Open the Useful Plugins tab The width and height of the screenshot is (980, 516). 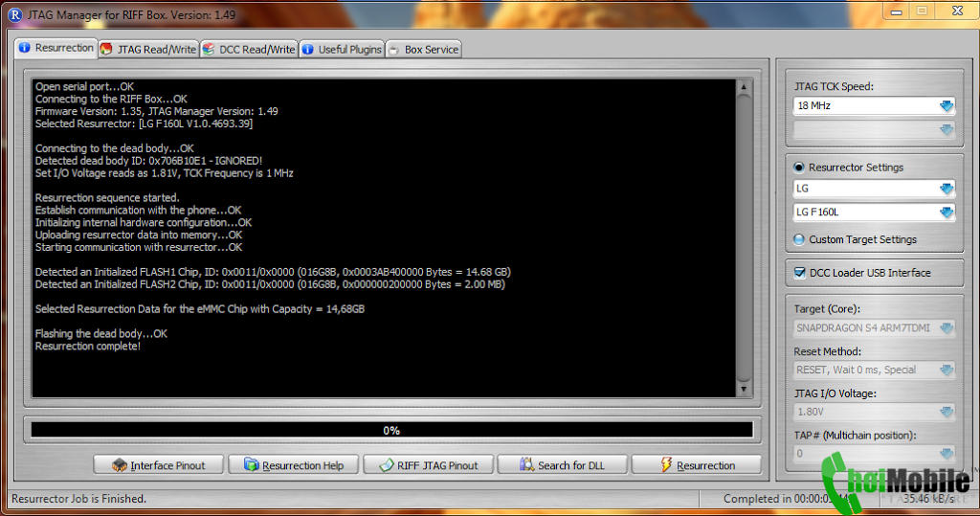pyautogui.click(x=342, y=50)
